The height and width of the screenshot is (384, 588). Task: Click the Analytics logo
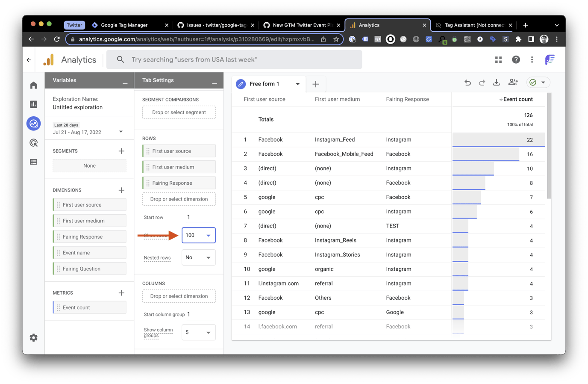coord(49,60)
